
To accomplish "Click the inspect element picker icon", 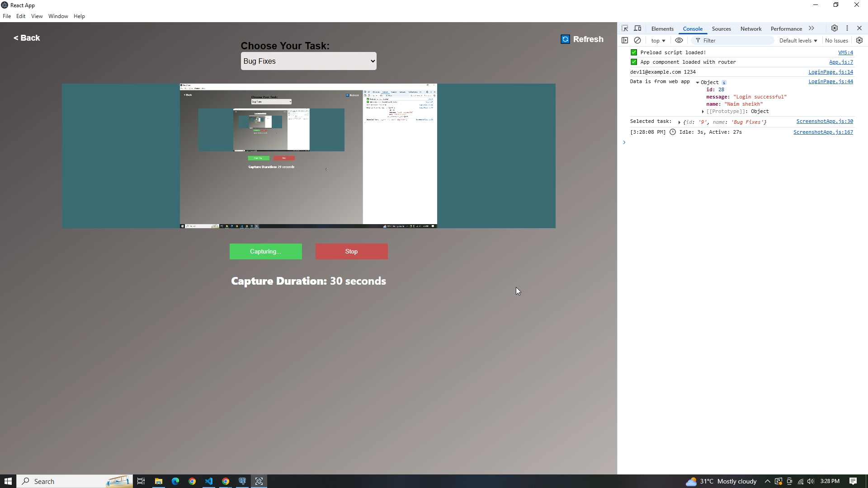I will pos(625,28).
